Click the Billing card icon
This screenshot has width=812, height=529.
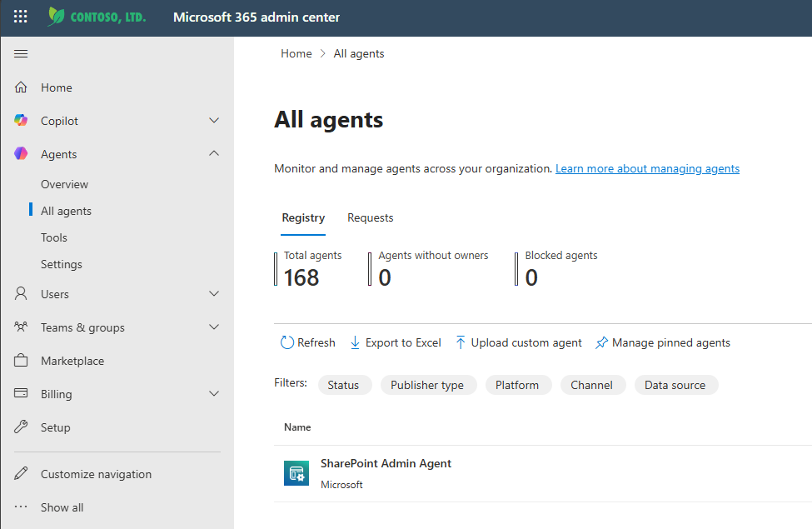(x=21, y=393)
